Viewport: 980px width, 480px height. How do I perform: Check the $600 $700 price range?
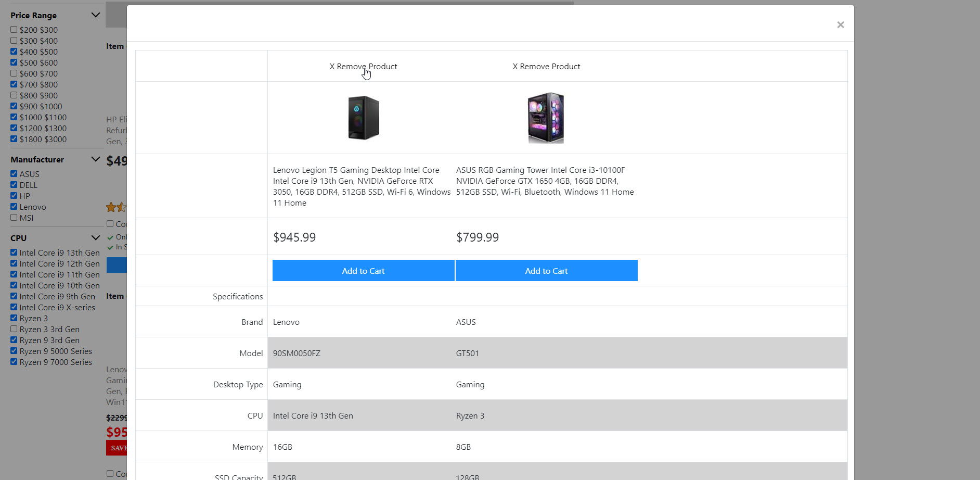point(14,73)
